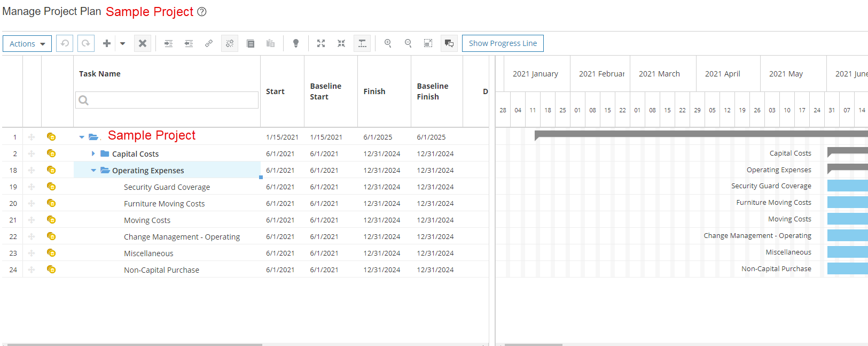The width and height of the screenshot is (868, 346).
Task: Click the Undo toolbar icon
Action: click(65, 43)
